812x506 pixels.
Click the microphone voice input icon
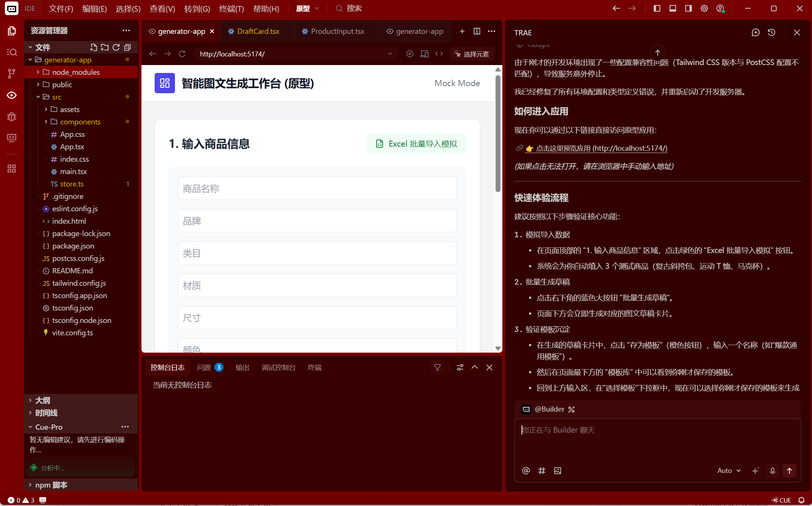coord(772,471)
